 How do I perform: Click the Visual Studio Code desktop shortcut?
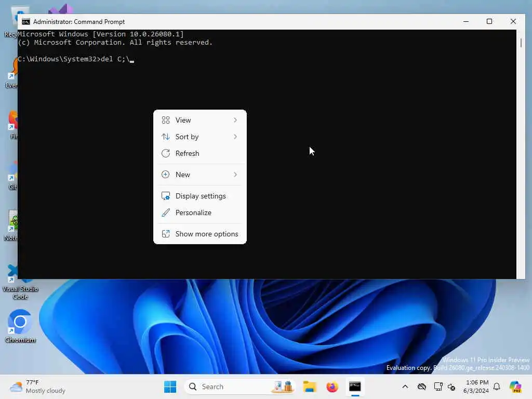tap(20, 282)
